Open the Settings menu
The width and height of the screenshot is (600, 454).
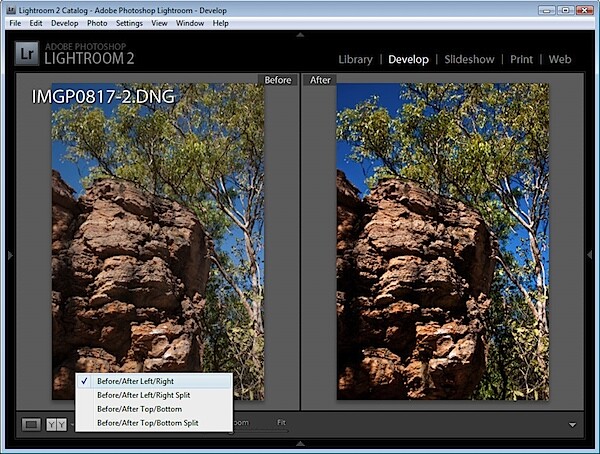point(129,23)
